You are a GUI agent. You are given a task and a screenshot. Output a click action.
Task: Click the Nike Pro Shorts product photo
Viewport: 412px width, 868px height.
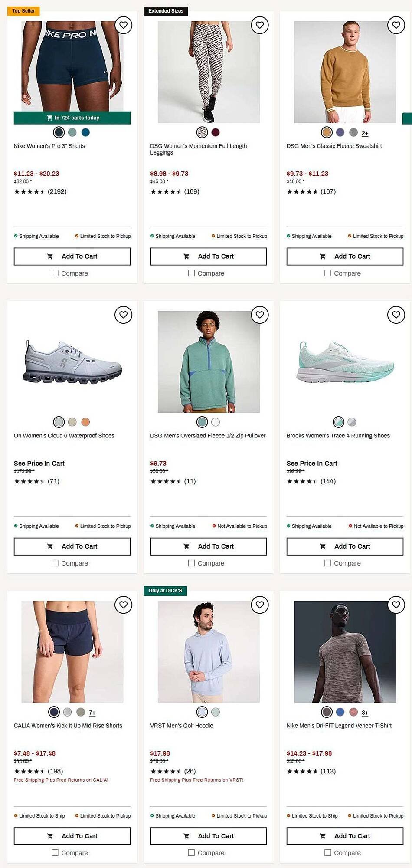[72, 65]
